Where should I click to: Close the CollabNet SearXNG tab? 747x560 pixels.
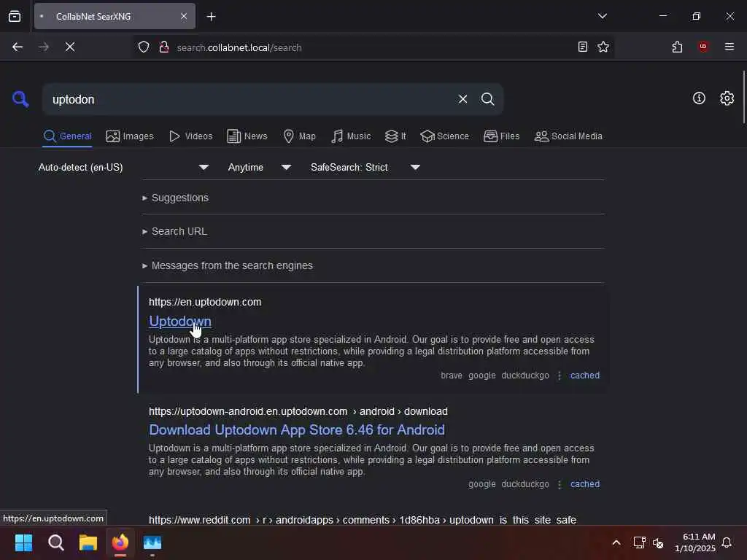[184, 16]
